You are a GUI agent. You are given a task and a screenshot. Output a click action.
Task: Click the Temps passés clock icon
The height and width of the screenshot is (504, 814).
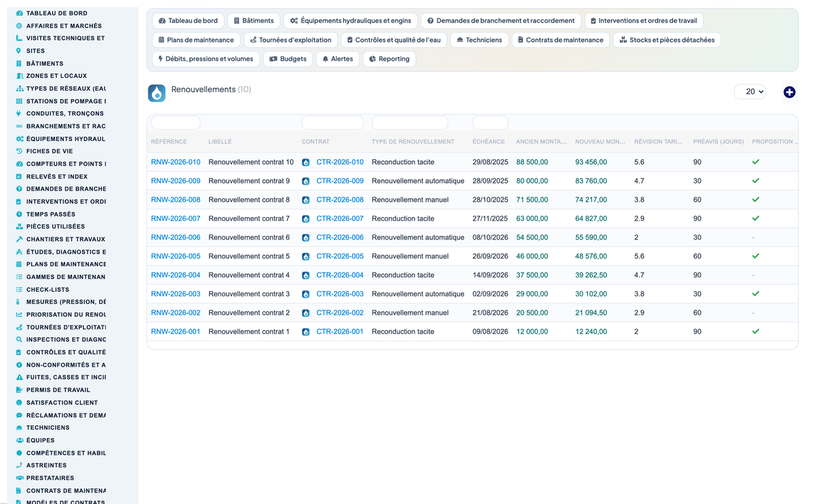click(19, 214)
